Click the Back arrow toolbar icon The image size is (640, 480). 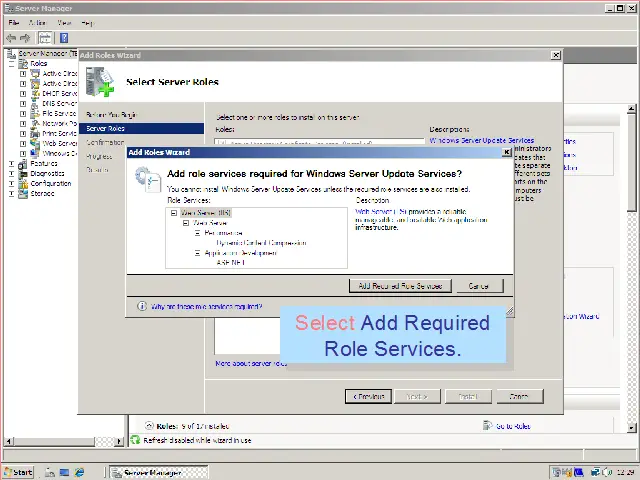coord(11,38)
